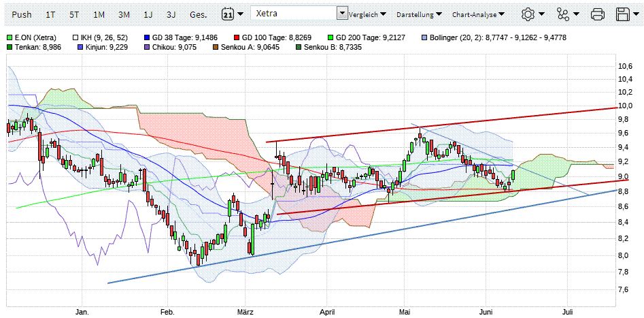Screen dimensions: 644x318
Task: Open the Xetra exchange combo box arrow
Action: [342, 14]
